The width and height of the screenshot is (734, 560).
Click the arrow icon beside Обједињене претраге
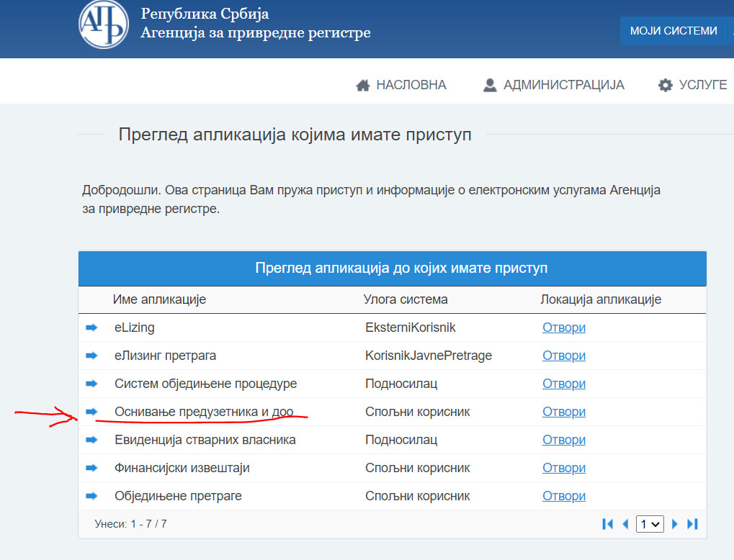[91, 496]
